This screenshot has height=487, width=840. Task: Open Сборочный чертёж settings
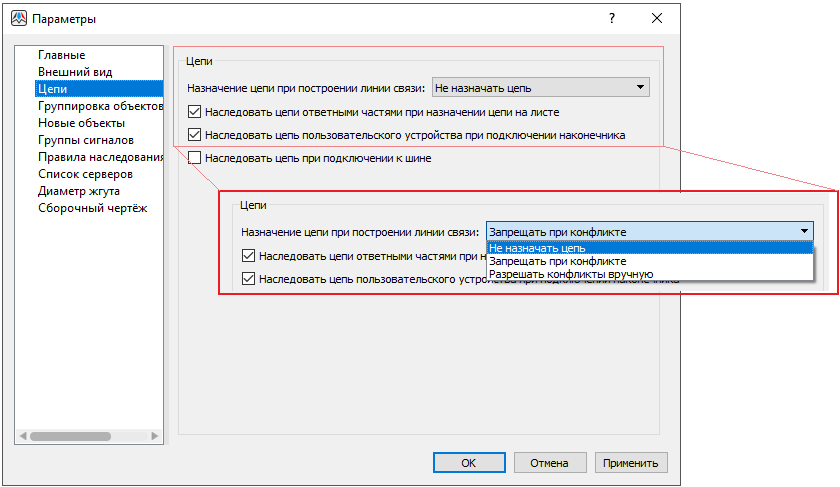[92, 208]
